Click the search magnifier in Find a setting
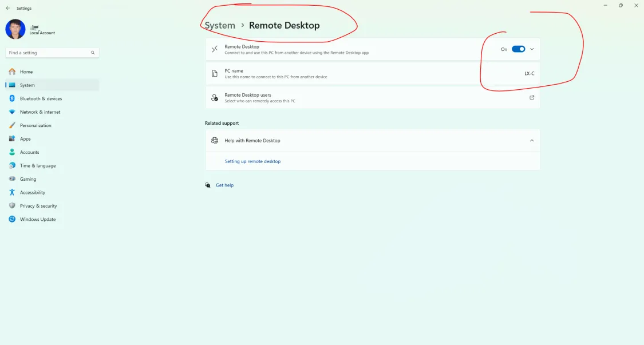Image resolution: width=644 pixels, height=345 pixels. (93, 53)
